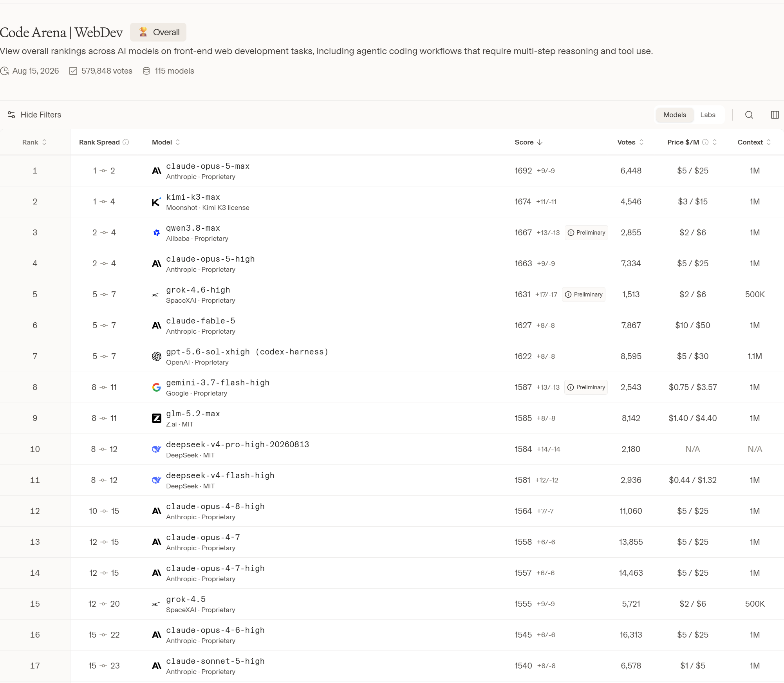Click the Anthropic logo beside claude-opus-5-high
This screenshot has height=683, width=784.
point(156,264)
